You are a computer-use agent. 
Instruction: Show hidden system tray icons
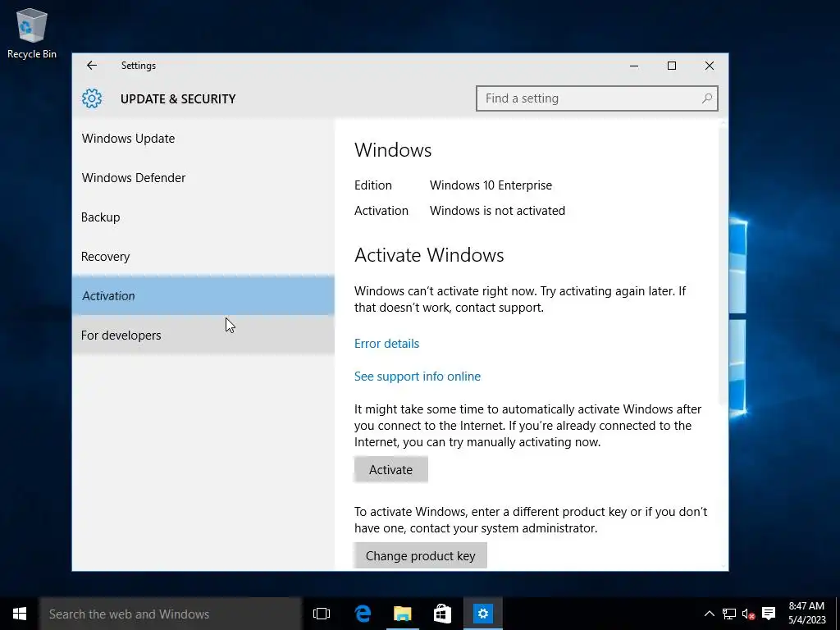pos(709,614)
